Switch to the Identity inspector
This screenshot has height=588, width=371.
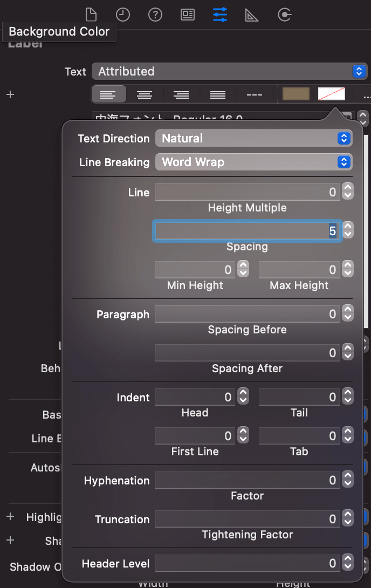click(188, 15)
